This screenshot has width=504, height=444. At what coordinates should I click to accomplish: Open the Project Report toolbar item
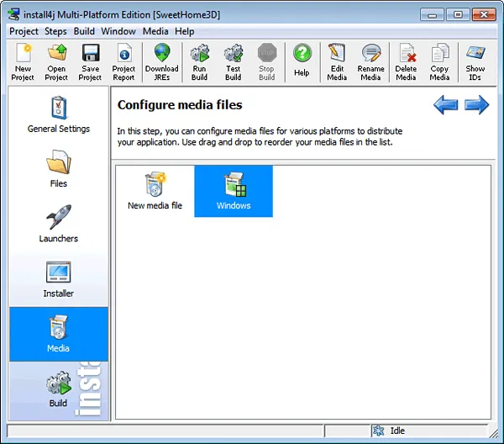[x=123, y=62]
